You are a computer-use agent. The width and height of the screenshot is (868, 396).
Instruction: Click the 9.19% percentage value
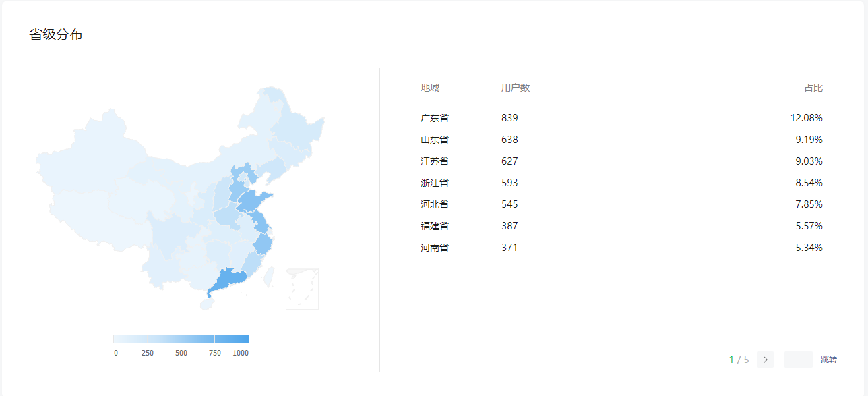pos(809,140)
